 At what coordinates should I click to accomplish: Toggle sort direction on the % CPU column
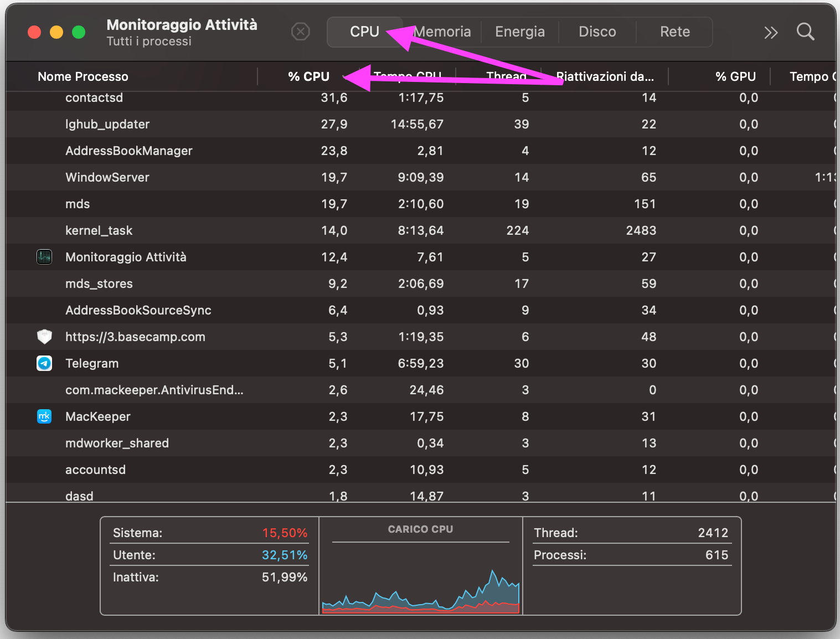pyautogui.click(x=308, y=76)
